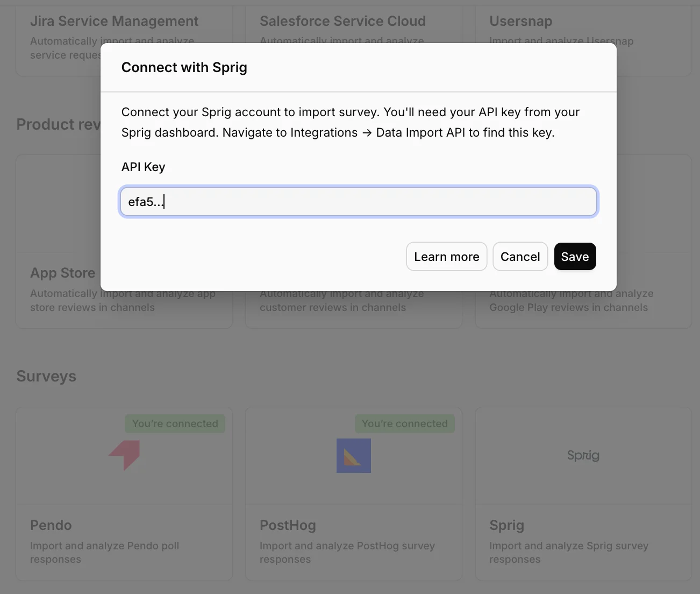700x594 pixels.
Task: Open the App Store card title
Action: (63, 273)
